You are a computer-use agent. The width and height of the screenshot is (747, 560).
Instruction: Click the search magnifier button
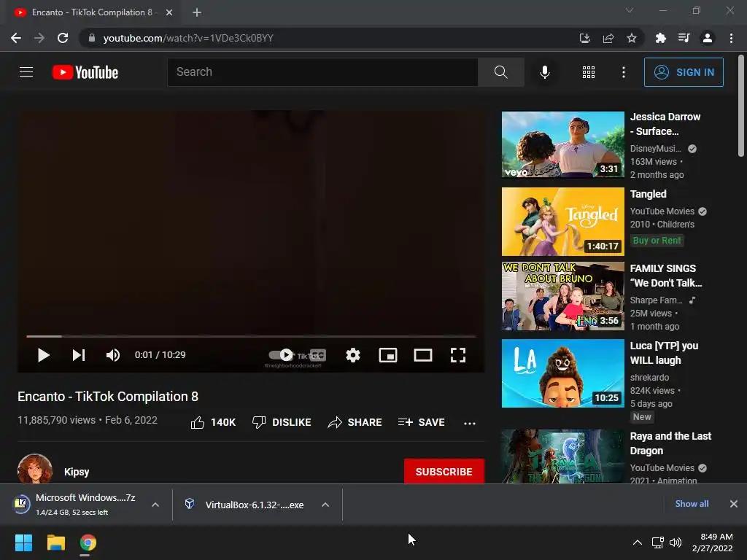(x=500, y=72)
